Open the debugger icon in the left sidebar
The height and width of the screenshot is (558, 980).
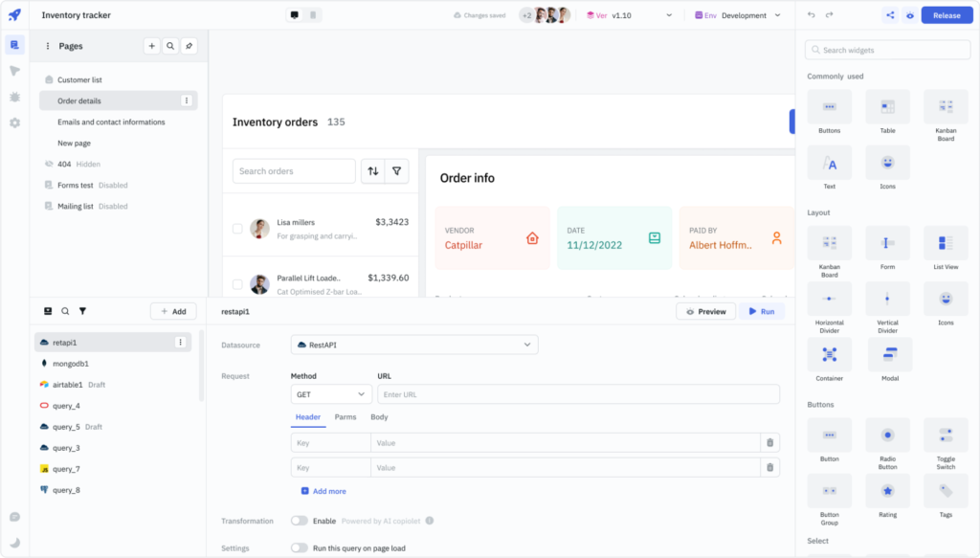pos(13,97)
